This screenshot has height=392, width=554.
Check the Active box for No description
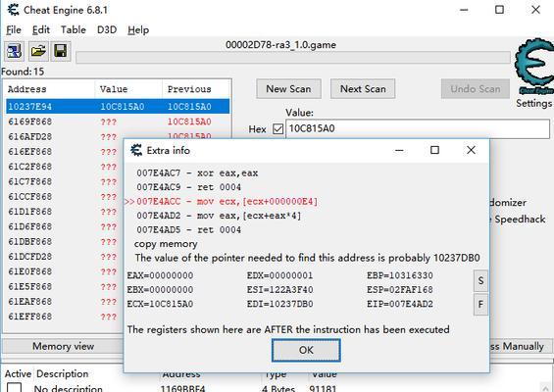tap(14, 388)
